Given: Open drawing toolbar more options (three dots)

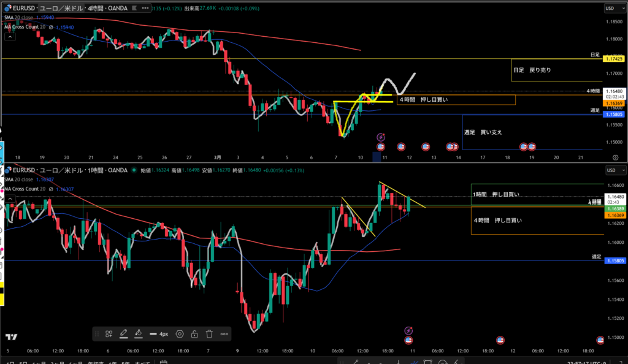Looking at the screenshot, I should tap(224, 334).
